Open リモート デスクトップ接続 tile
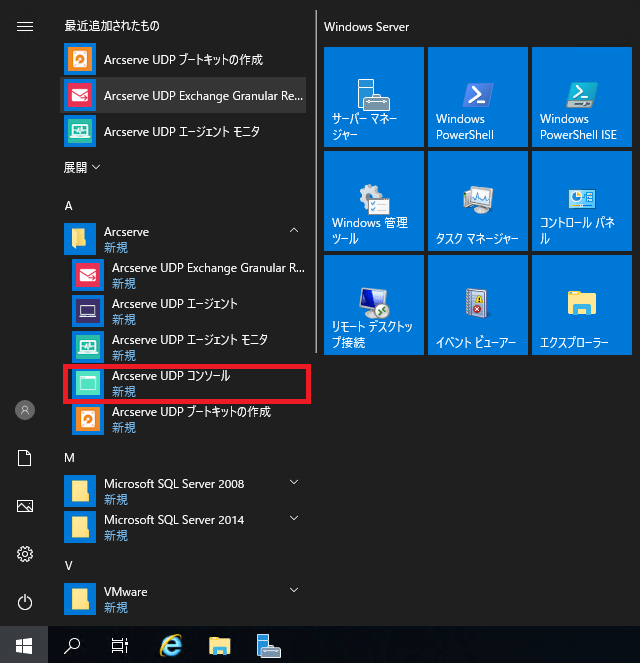Screen dimensions: 640x663 tap(374, 305)
